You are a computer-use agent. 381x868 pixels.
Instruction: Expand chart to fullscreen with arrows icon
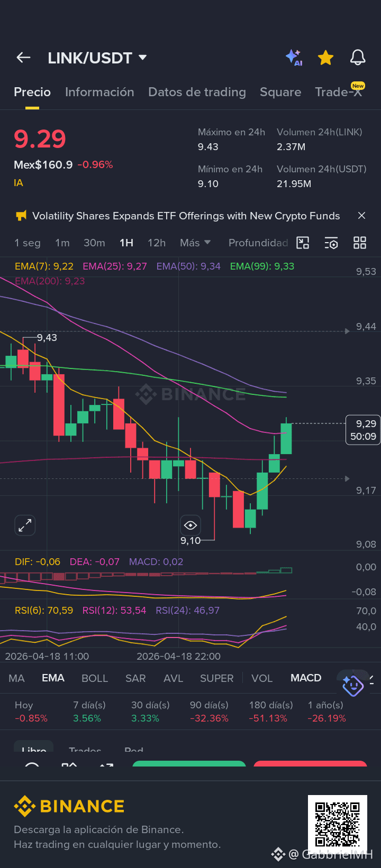tap(25, 525)
